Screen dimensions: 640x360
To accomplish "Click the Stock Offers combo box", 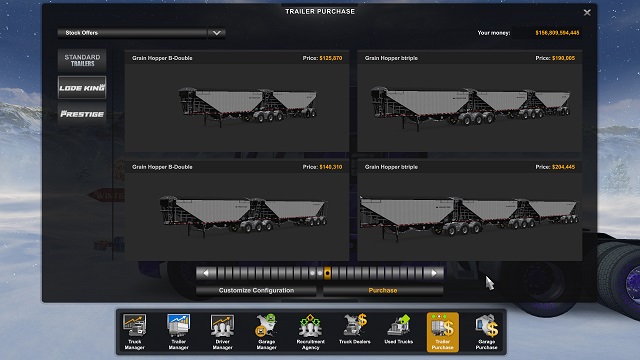I will click(x=141, y=33).
